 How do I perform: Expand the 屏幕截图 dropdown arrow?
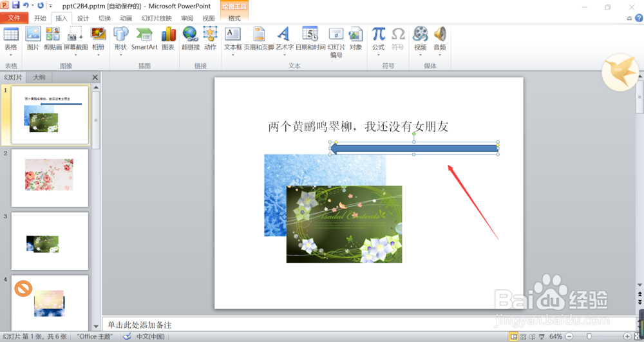point(75,55)
